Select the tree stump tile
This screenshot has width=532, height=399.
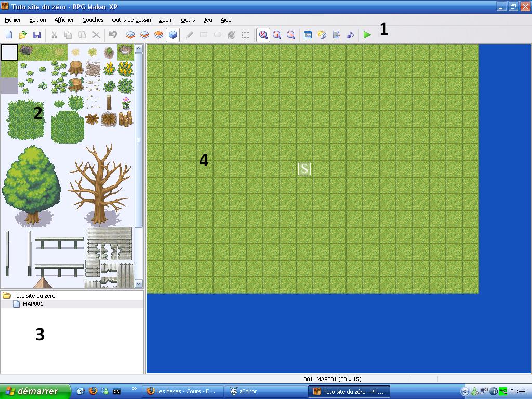[76, 69]
